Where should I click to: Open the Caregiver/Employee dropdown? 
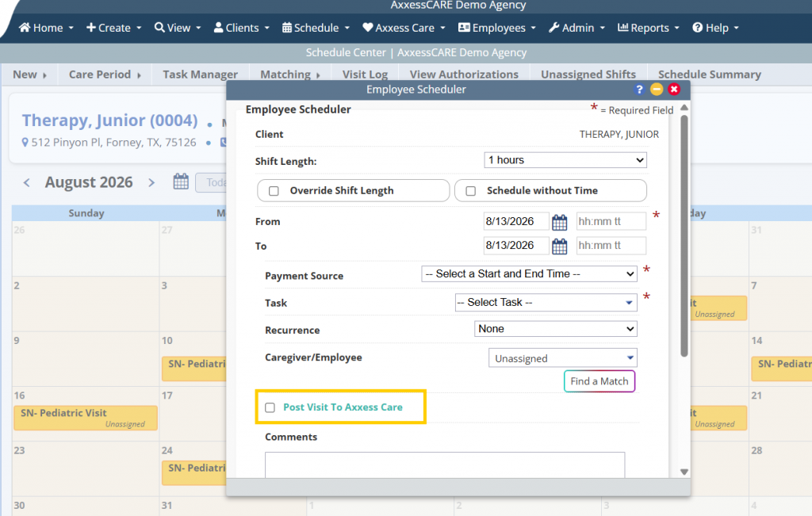click(x=562, y=358)
